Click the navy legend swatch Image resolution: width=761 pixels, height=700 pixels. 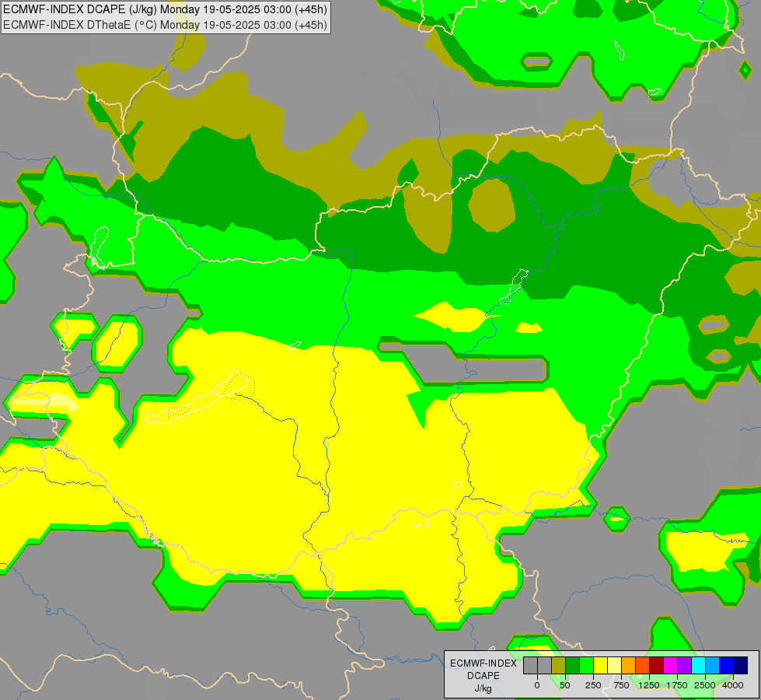coord(741,665)
